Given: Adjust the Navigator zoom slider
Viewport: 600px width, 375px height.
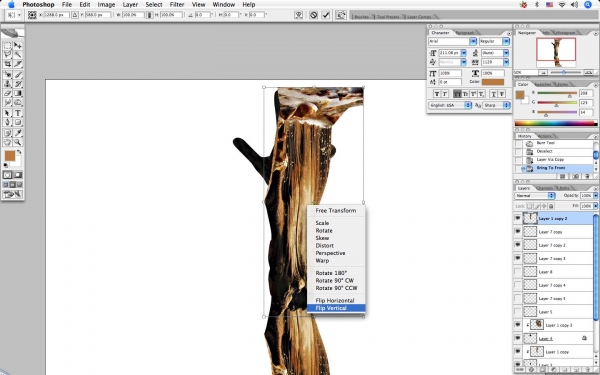Looking at the screenshot, I should point(564,72).
